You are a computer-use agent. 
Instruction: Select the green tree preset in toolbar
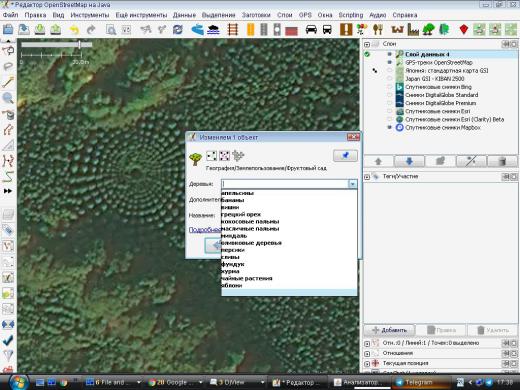428,29
